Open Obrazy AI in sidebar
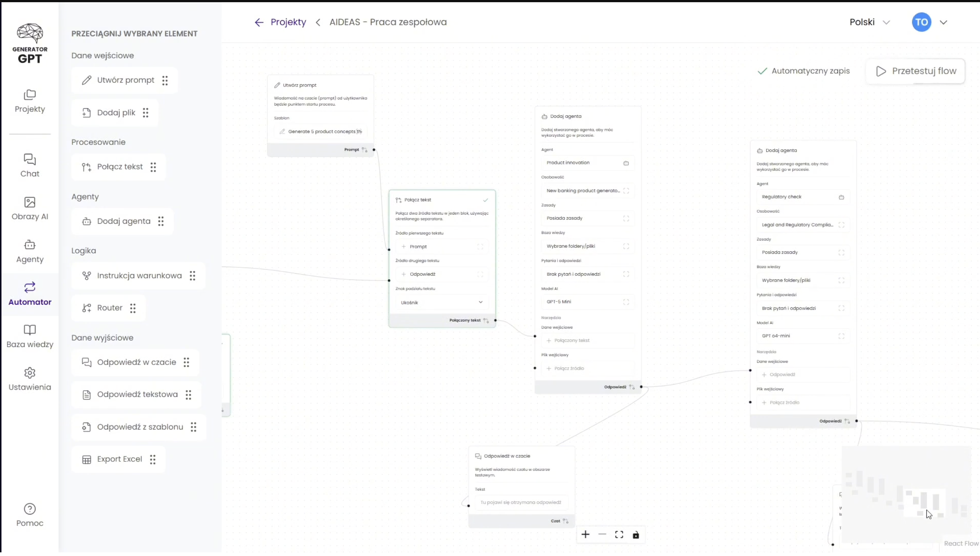The width and height of the screenshot is (980, 556). [x=30, y=208]
